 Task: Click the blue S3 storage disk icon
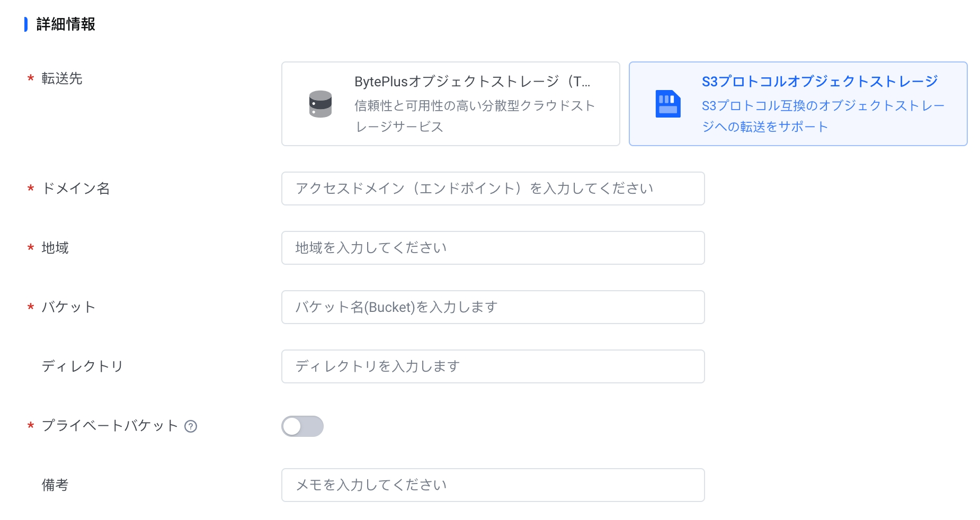[x=668, y=104]
